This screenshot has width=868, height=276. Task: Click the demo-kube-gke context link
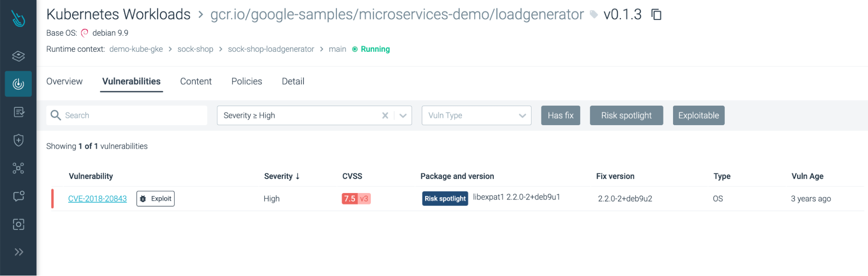click(136, 49)
